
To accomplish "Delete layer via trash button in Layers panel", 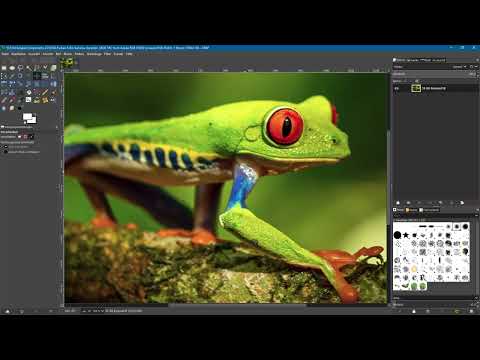I will pyautogui.click(x=462, y=203).
